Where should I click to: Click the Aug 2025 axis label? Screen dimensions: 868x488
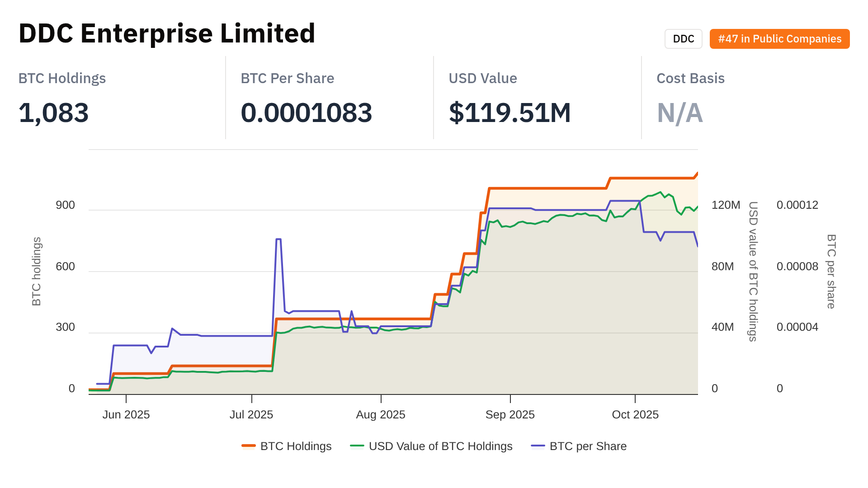click(381, 414)
